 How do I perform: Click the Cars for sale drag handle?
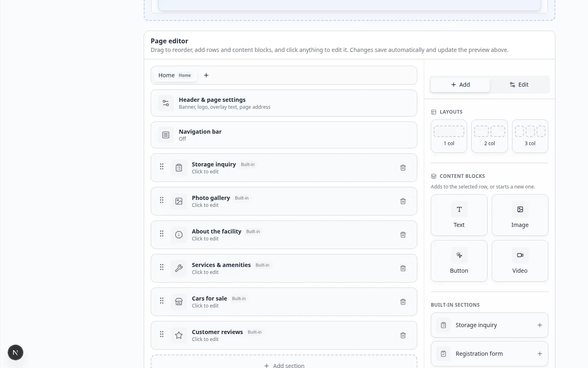162,301
